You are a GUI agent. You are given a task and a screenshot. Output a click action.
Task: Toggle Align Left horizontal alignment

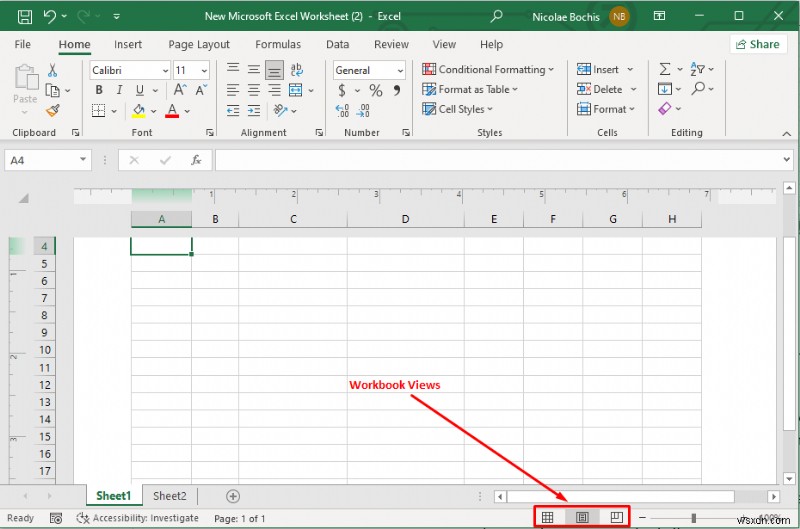[233, 90]
